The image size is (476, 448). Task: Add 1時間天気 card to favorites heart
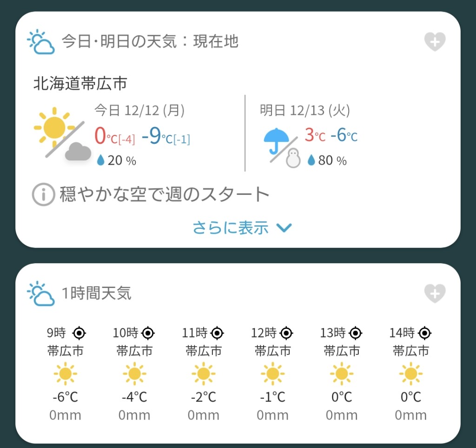(435, 294)
